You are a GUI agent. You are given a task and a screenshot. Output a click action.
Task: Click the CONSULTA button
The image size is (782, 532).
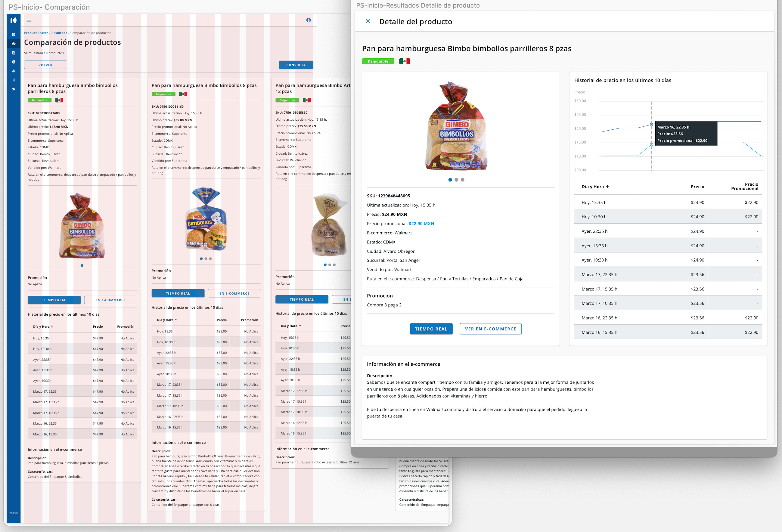[x=296, y=65]
